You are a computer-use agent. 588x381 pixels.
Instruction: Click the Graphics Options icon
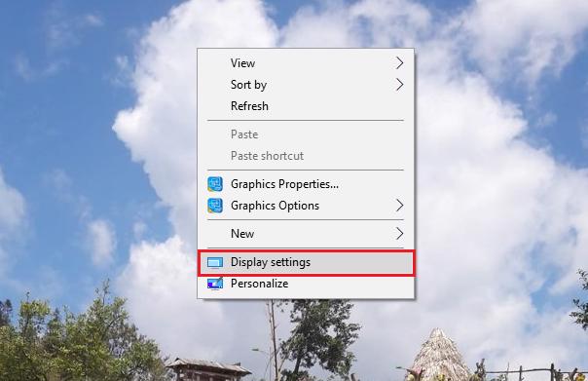click(x=215, y=206)
